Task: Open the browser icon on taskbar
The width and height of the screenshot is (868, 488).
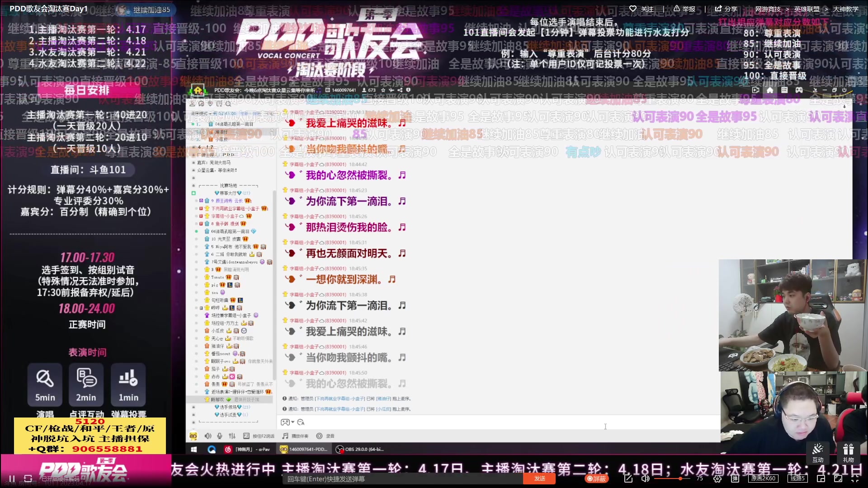Action: tap(212, 449)
